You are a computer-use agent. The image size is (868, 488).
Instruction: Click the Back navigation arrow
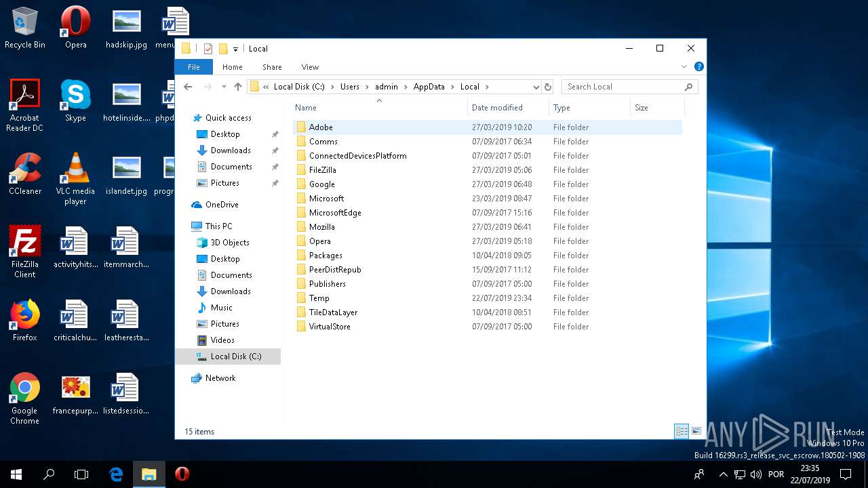189,87
